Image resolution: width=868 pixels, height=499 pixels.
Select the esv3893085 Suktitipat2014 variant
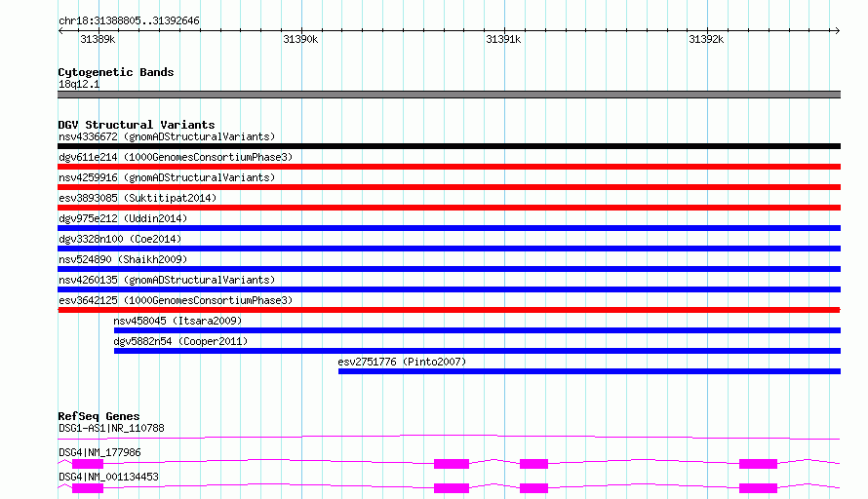[449, 208]
